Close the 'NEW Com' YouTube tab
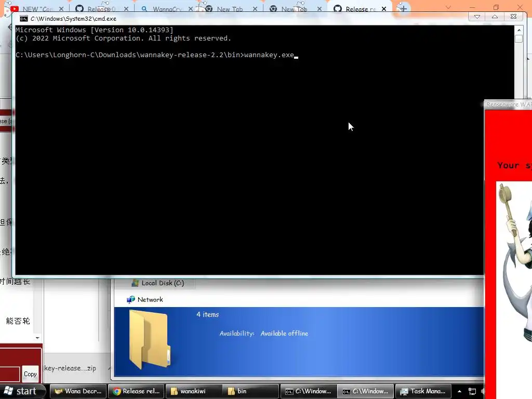The height and width of the screenshot is (399, 532). [x=61, y=9]
